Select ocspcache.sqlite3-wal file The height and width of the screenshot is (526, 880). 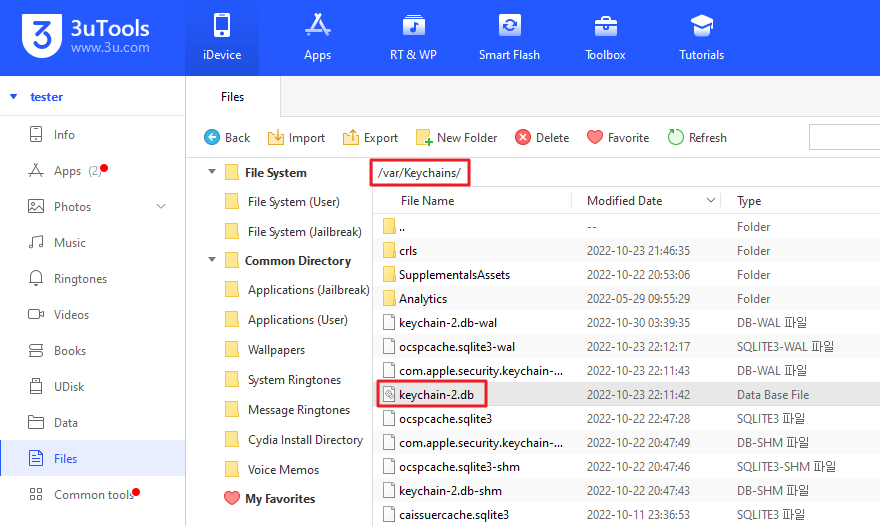pos(626,347)
